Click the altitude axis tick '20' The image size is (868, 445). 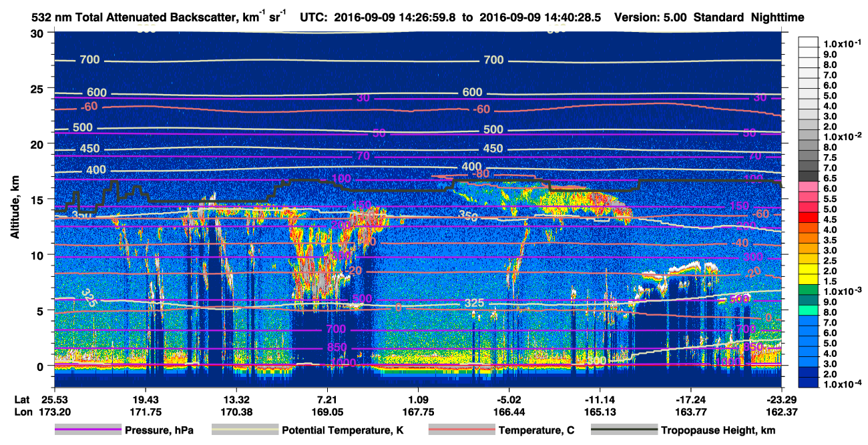coord(39,143)
